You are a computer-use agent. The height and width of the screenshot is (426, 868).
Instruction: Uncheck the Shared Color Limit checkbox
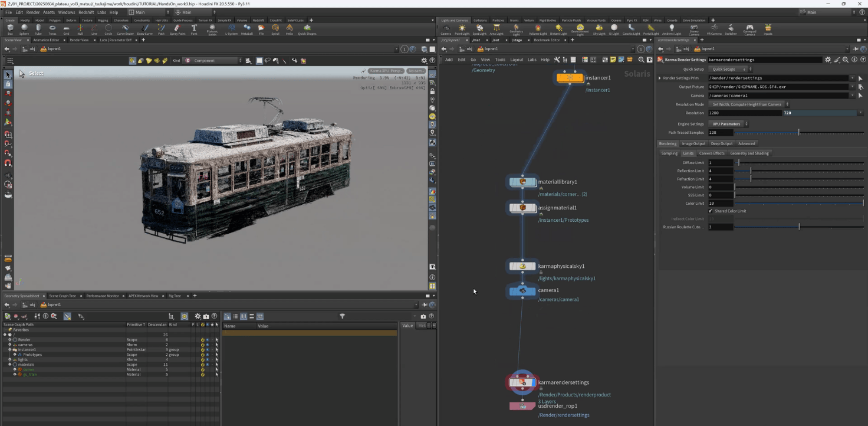tap(711, 211)
